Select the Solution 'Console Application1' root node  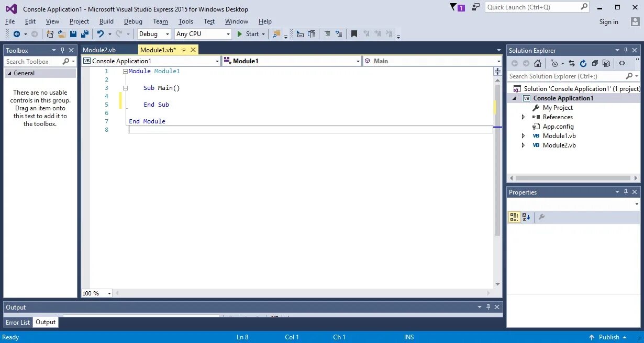[x=582, y=89]
